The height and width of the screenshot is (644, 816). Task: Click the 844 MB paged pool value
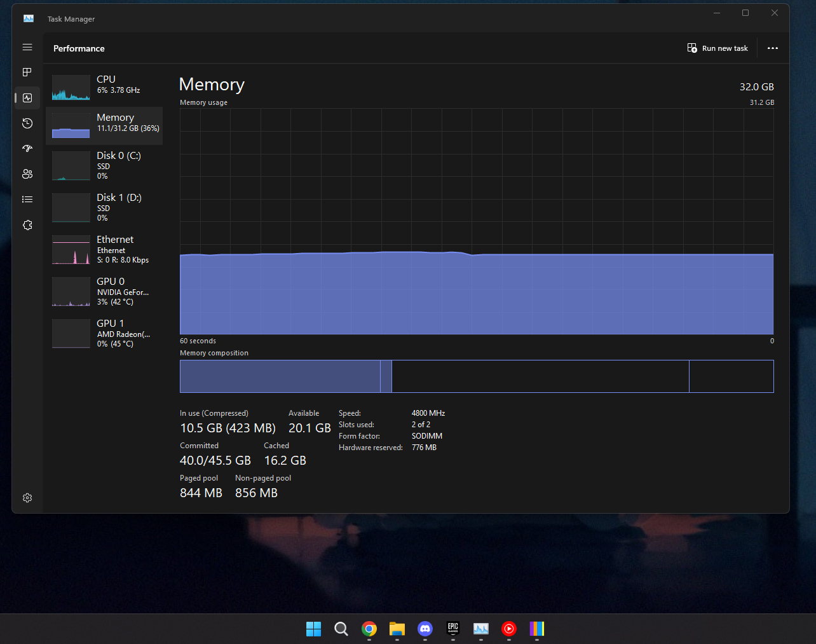(201, 493)
